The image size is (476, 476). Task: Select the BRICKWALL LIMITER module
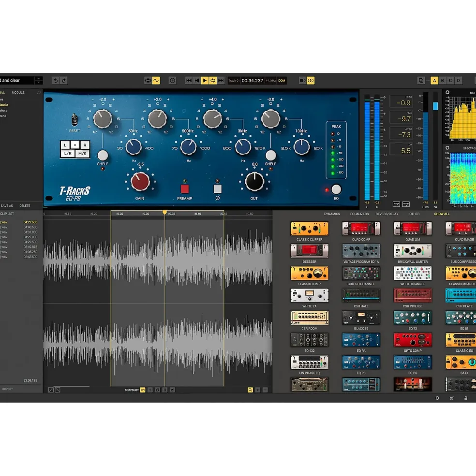coord(413,251)
